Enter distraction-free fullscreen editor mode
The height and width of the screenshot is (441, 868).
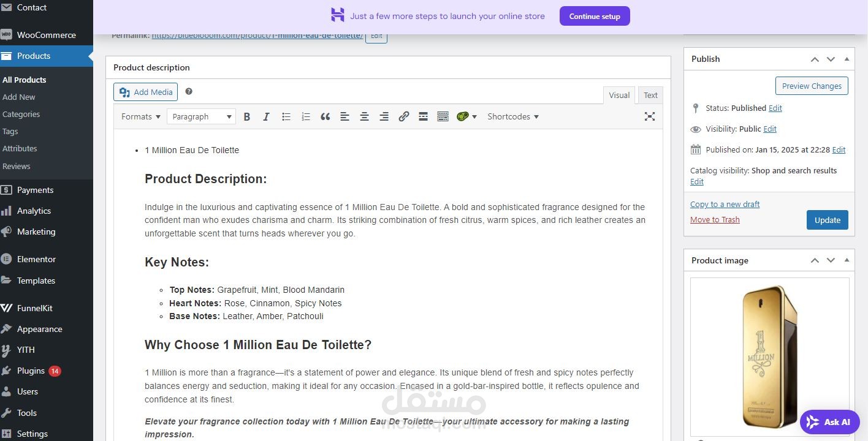click(650, 116)
